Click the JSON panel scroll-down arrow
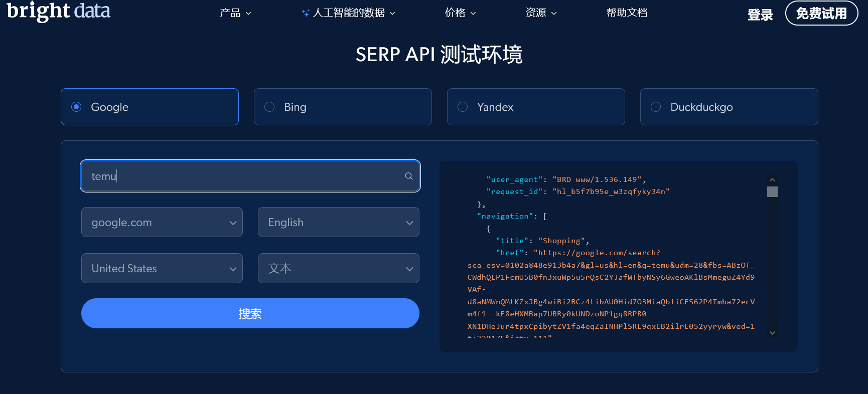The image size is (868, 394). tap(772, 333)
